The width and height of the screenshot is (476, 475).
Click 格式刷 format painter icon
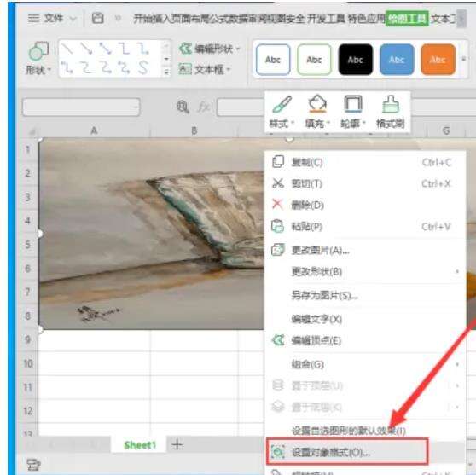[391, 112]
